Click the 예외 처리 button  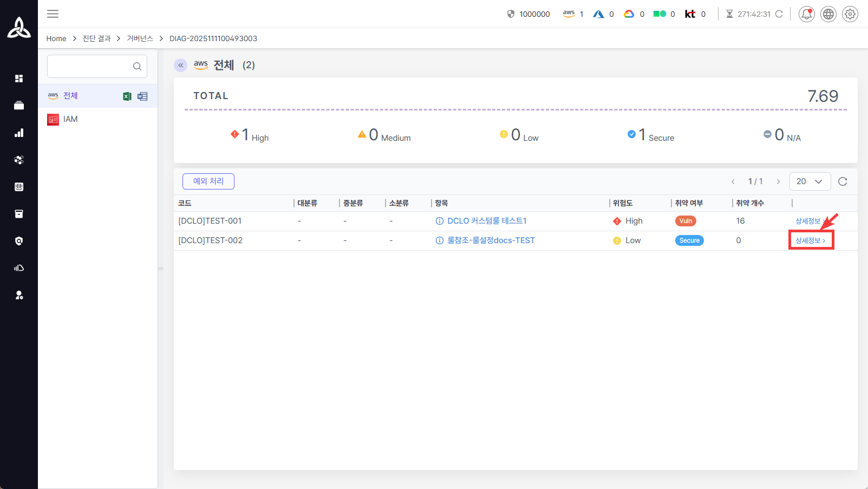(x=208, y=181)
